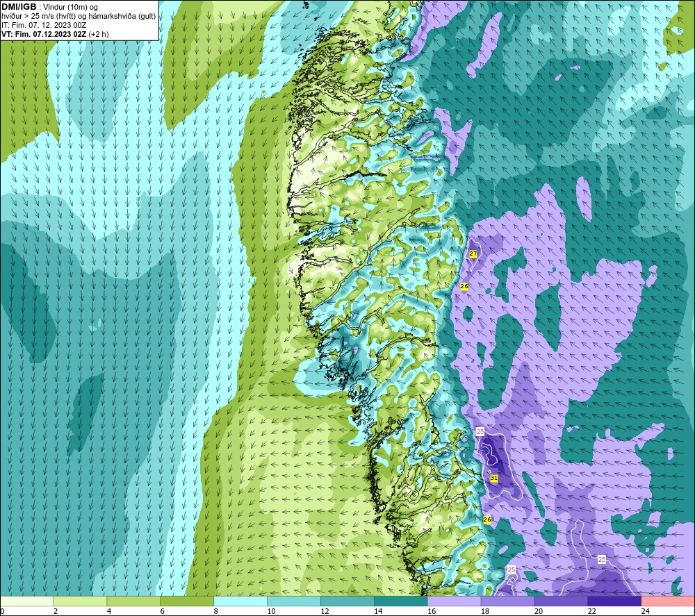Click the white 25 label on the southern coastline

tap(512, 570)
